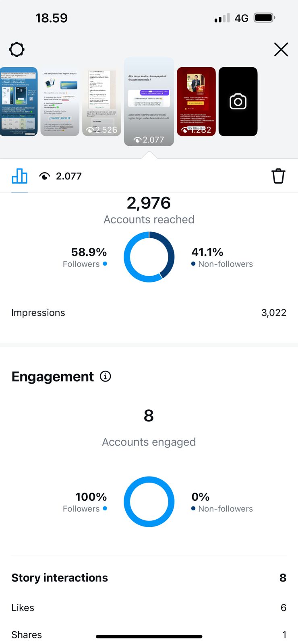Open the first blue story thumbnail
Image resolution: width=298 pixels, height=644 pixels.
coord(19,101)
